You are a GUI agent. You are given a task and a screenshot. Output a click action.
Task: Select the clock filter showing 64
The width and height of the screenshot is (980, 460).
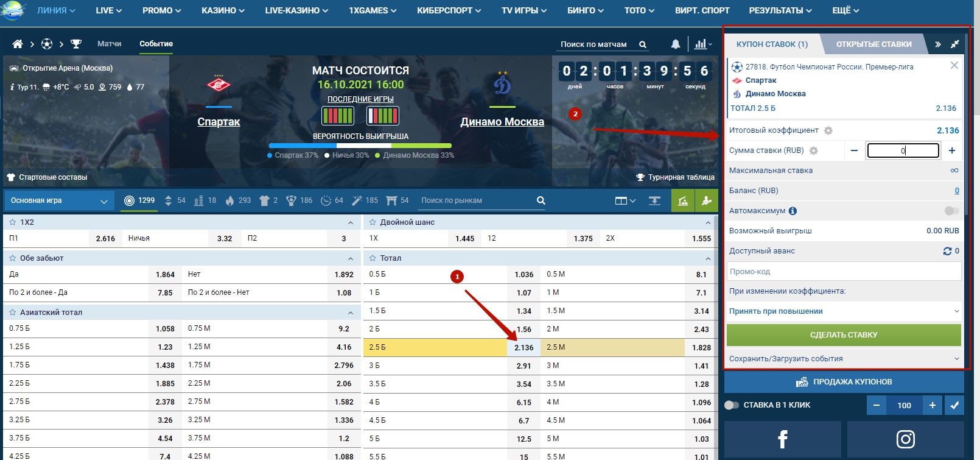point(332,200)
